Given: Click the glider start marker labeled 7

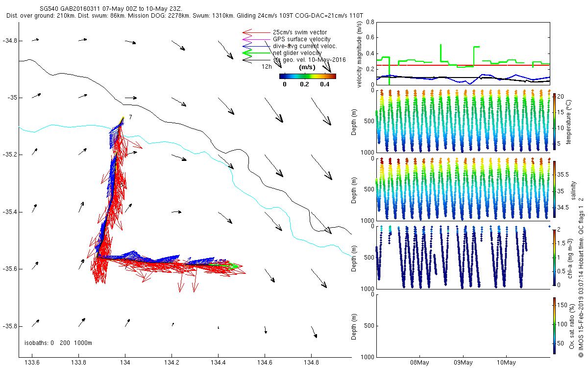Looking at the screenshot, I should click(x=130, y=117).
